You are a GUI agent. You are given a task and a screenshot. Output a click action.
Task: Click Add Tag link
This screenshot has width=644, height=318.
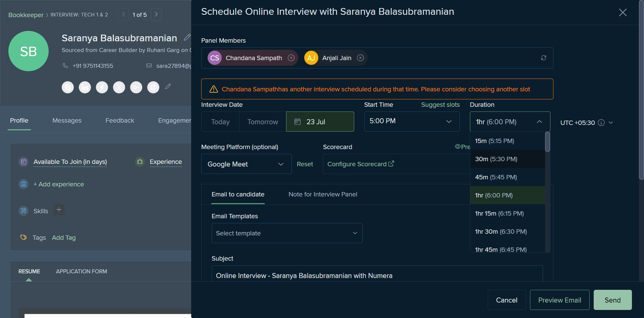tap(64, 237)
